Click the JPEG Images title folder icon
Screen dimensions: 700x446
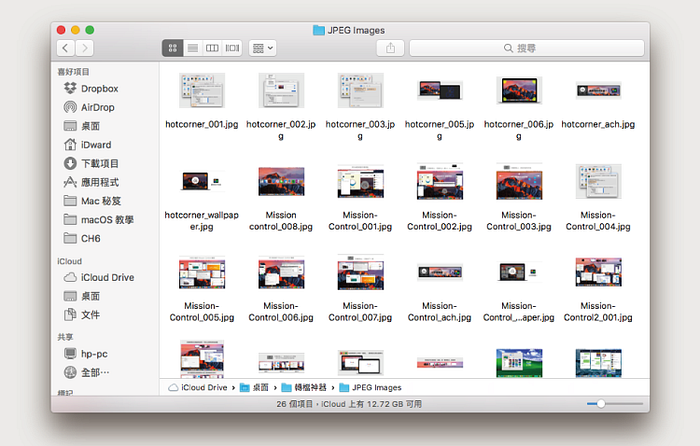pyautogui.click(x=319, y=30)
